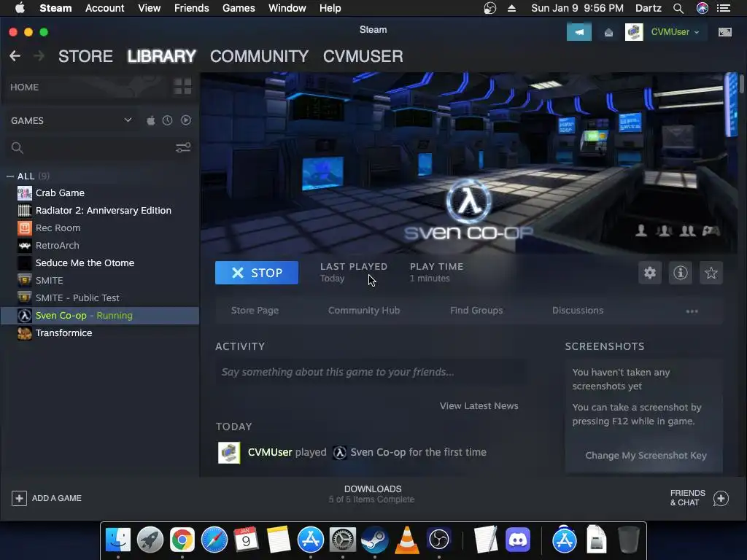Select Crab Game in library list

tap(100, 192)
